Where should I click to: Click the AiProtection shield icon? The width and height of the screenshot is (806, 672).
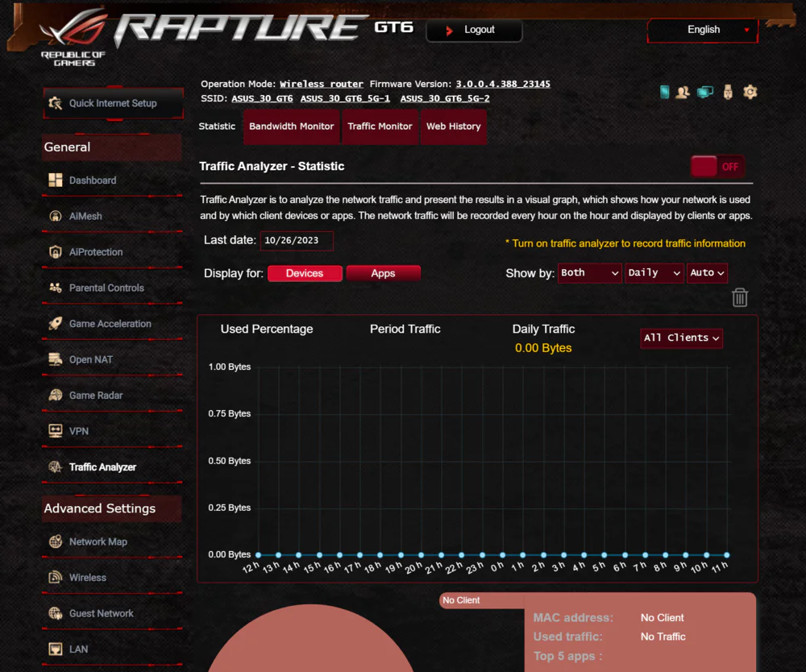56,252
